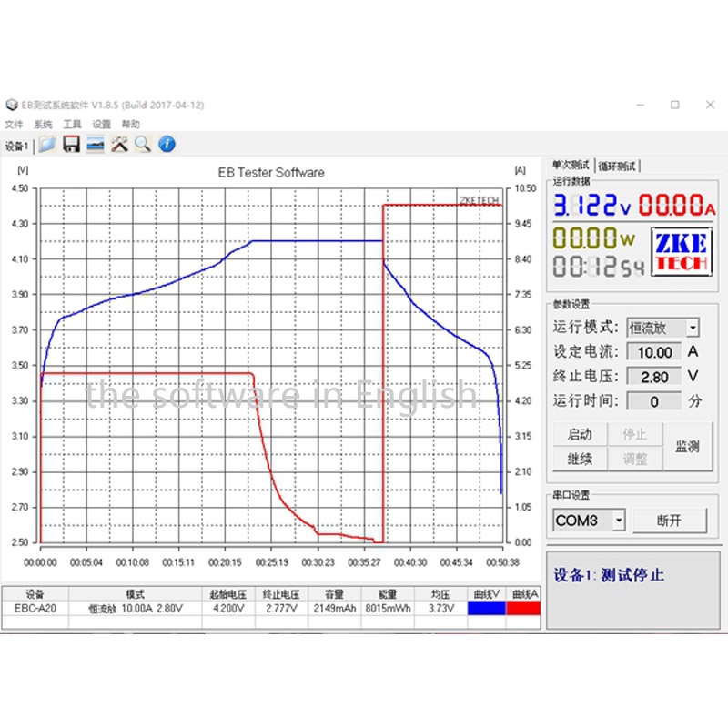Click the app icon in title bar
Viewport: 728px width, 728px height.
[12, 105]
